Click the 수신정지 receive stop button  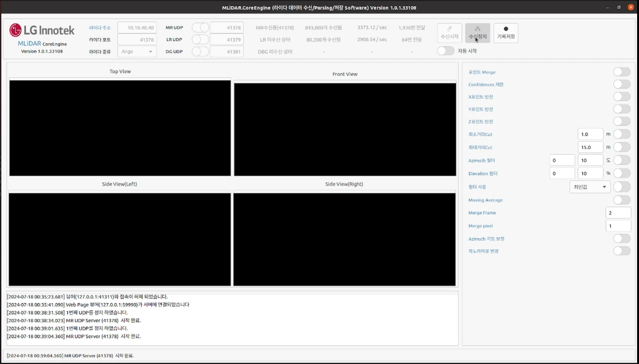point(477,33)
